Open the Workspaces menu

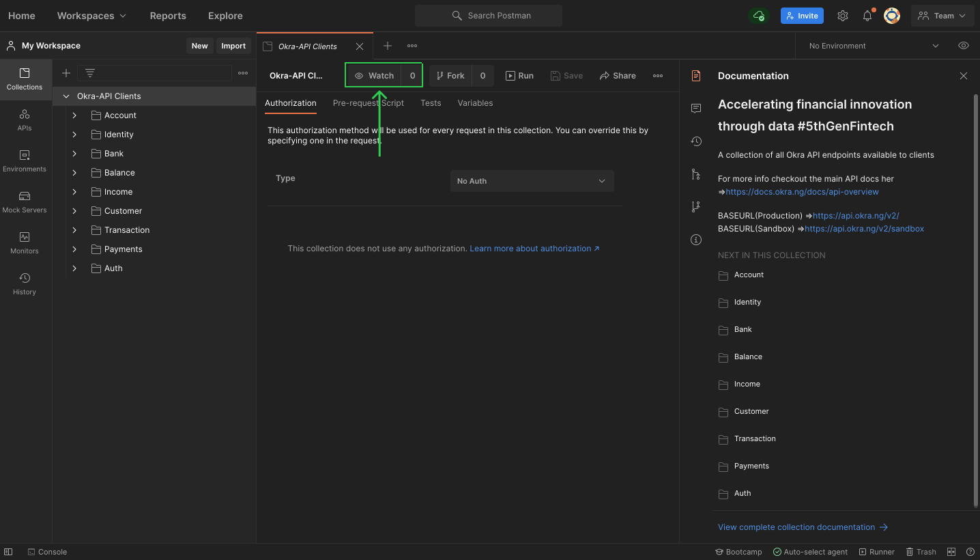91,16
